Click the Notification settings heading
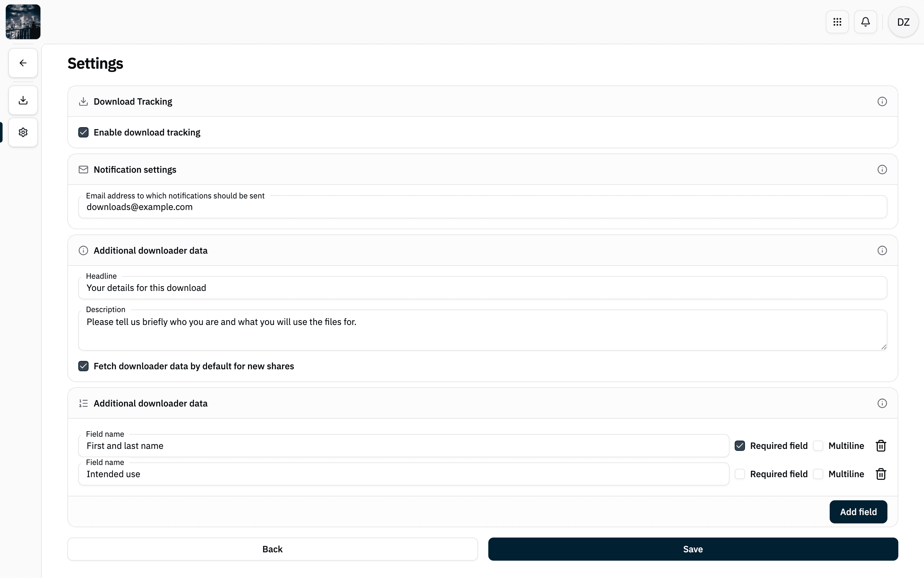This screenshot has height=578, width=924. click(135, 169)
